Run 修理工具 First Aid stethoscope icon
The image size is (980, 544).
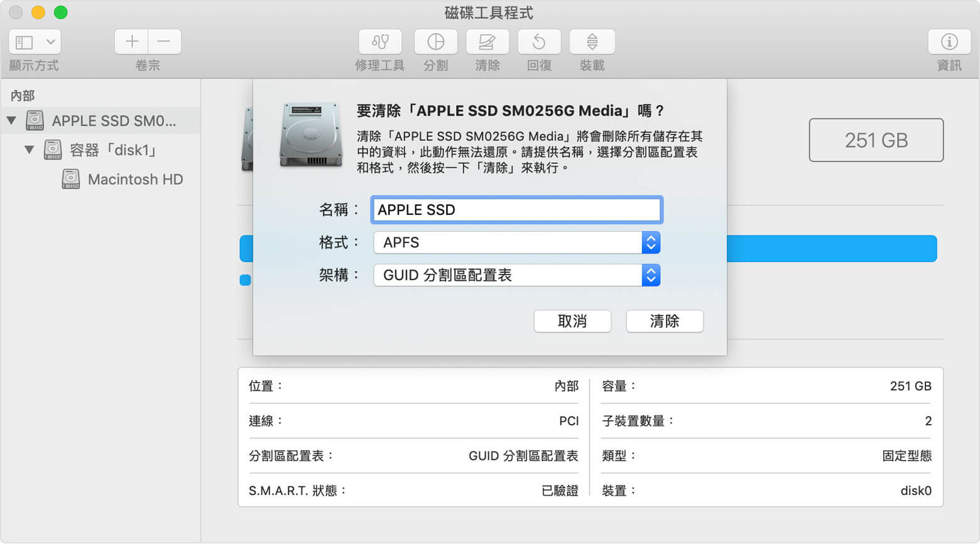380,42
